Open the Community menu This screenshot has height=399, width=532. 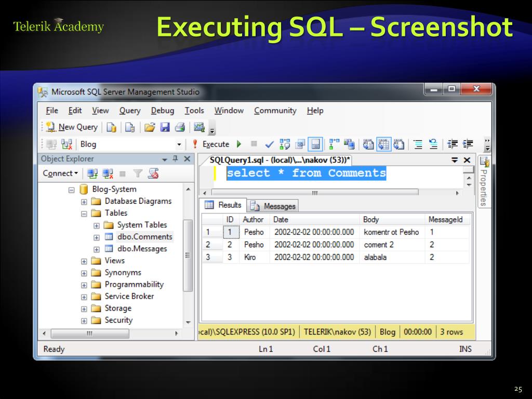click(275, 111)
